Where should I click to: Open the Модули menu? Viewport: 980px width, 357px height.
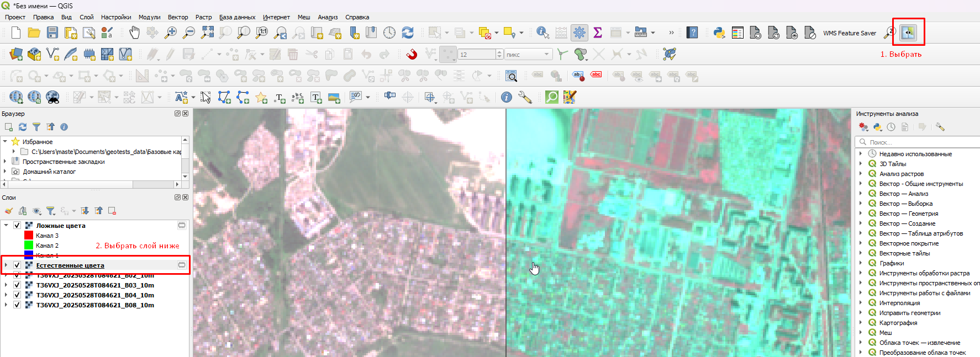[x=149, y=17]
